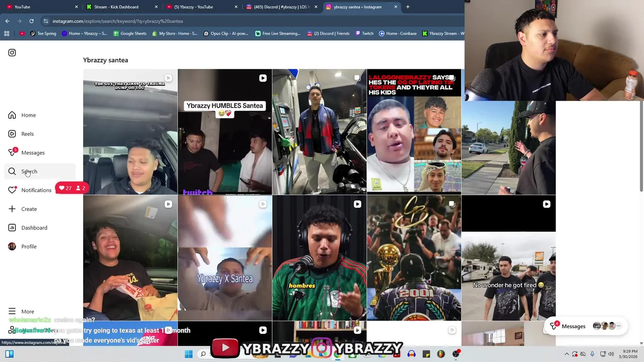644x362 pixels.
Task: Open the Home - Coinbase bookmark
Action: (x=397, y=33)
